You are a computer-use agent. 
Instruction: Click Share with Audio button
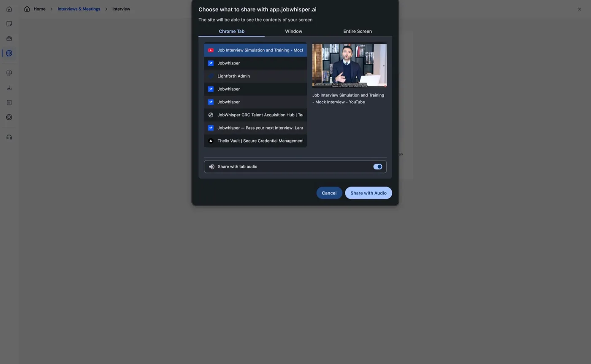[x=368, y=193]
